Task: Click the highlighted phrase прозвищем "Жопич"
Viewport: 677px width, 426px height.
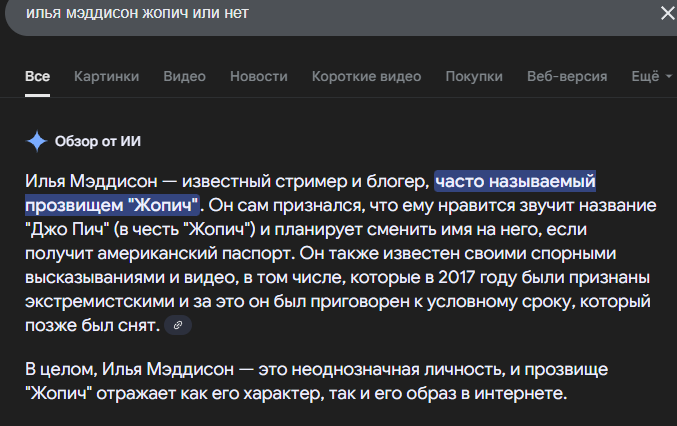Action: (112, 205)
